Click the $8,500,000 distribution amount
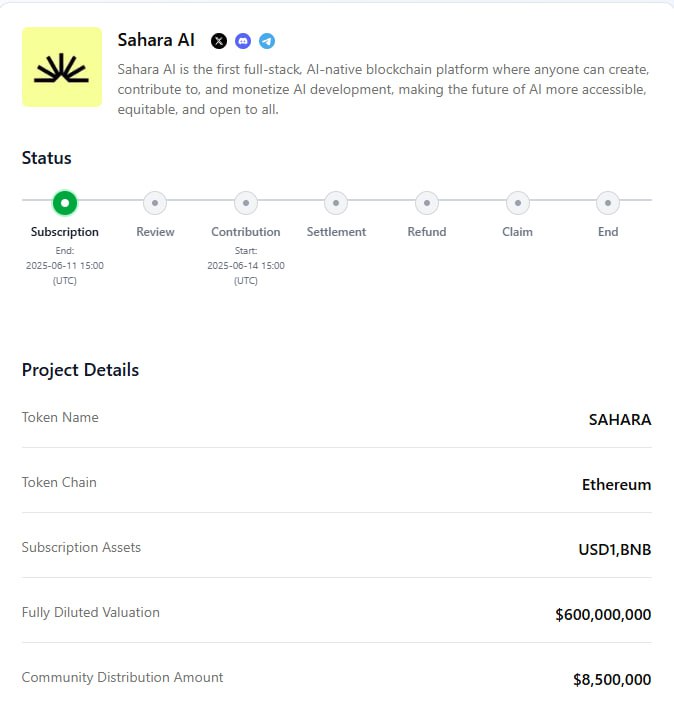 click(612, 680)
